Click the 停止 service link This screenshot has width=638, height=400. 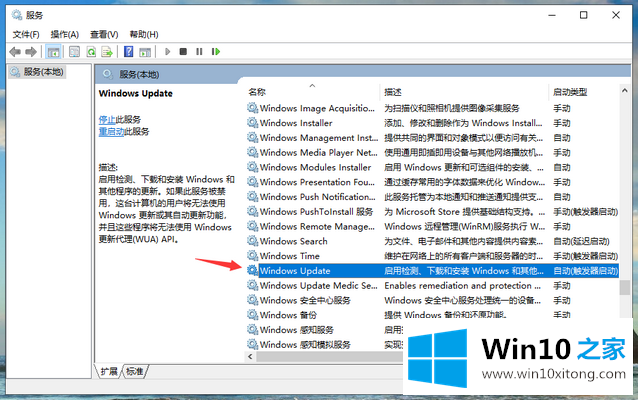coord(108,119)
